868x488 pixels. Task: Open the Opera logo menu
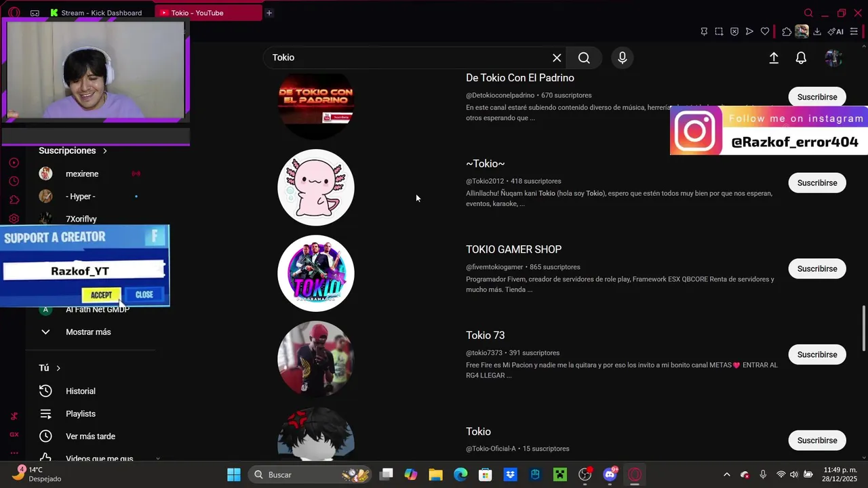14,13
